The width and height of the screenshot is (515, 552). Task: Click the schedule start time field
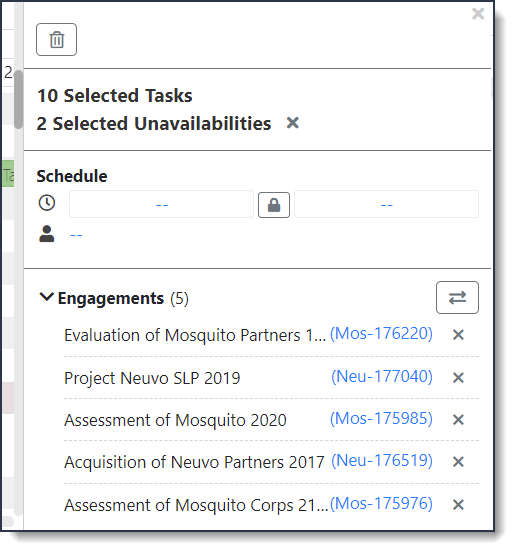[162, 205]
